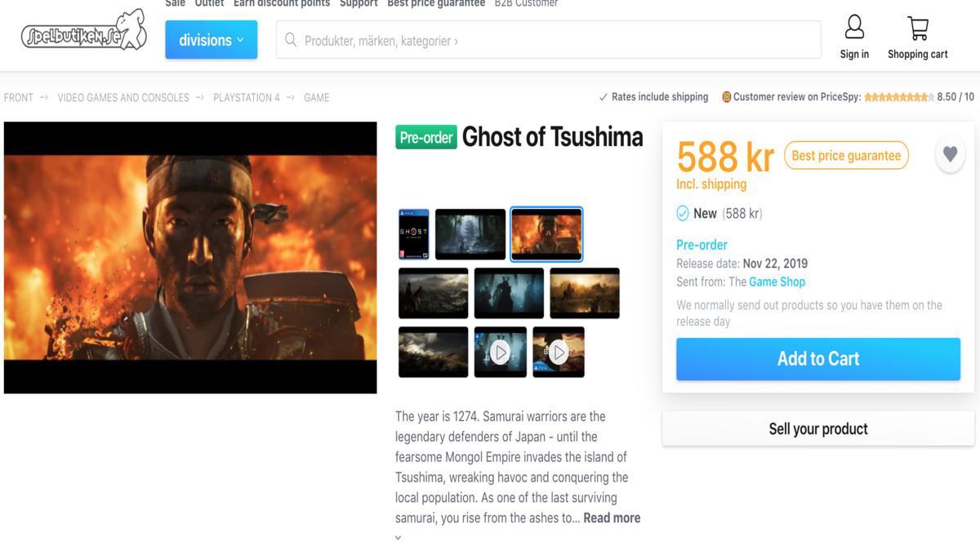980x551 pixels.
Task: Click the heart wishlist icon
Action: pos(950,153)
